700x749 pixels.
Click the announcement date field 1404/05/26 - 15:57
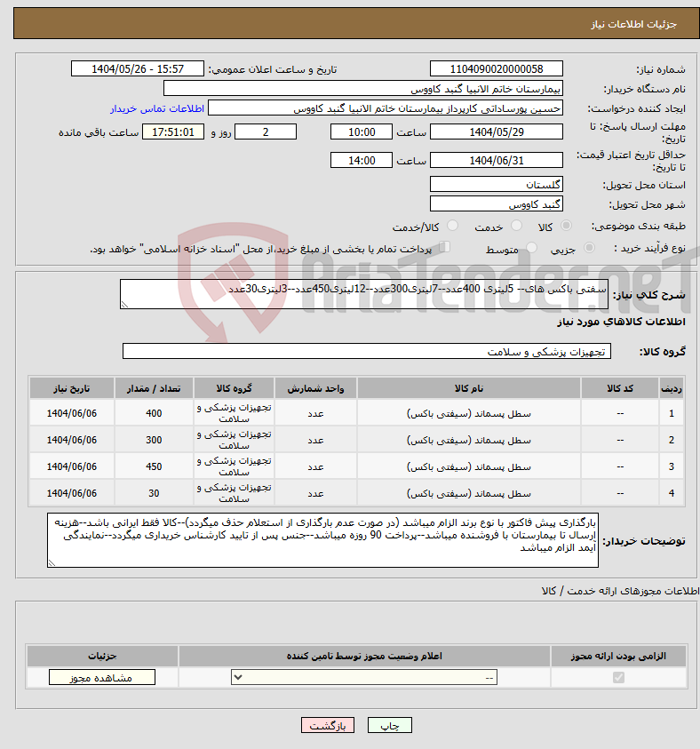[138, 68]
